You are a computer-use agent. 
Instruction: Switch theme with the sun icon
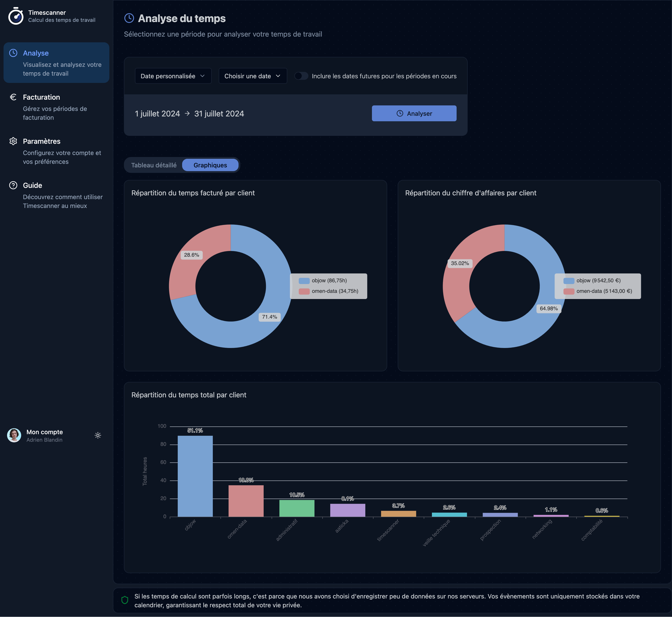pos(98,435)
